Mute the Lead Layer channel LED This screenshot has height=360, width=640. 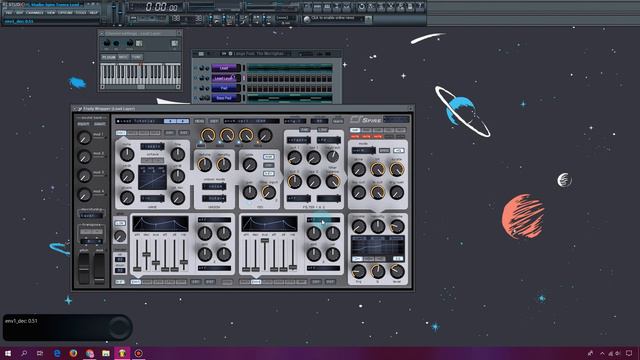click(196, 78)
